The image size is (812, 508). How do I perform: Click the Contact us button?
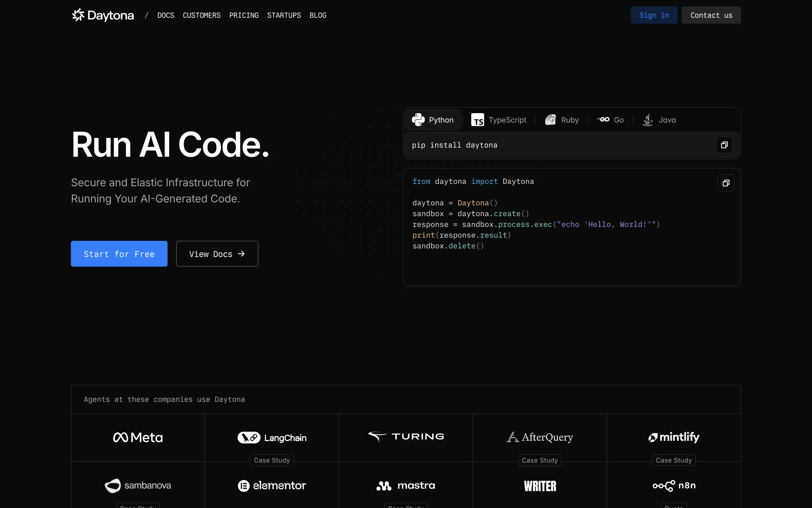(711, 15)
